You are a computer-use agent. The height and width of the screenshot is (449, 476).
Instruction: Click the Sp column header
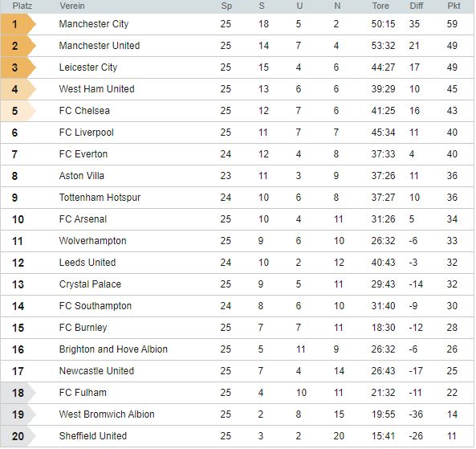point(226,6)
